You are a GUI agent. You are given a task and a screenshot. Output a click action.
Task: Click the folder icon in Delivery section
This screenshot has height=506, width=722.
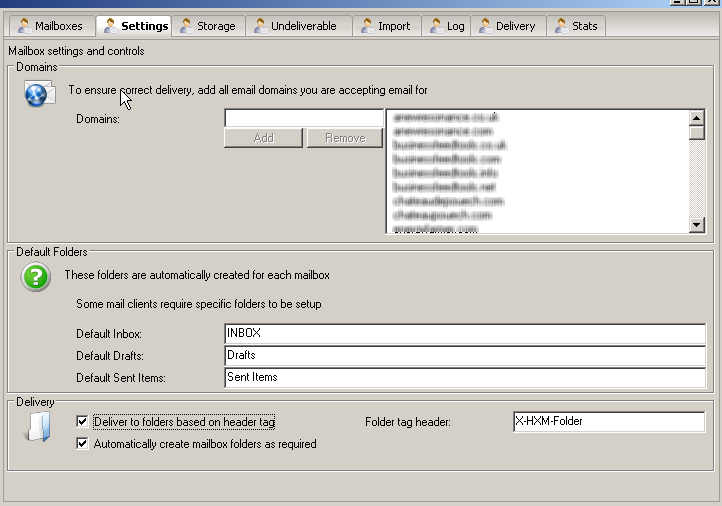(37, 427)
